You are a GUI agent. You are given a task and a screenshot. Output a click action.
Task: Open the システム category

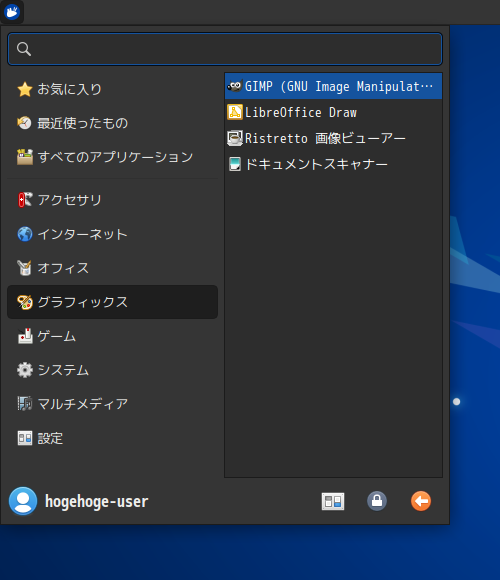[112, 370]
